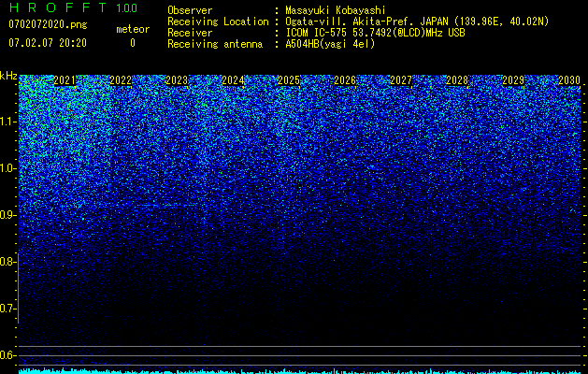Click the 1.0 frequency axis label
The width and height of the screenshot is (588, 374).
8,168
